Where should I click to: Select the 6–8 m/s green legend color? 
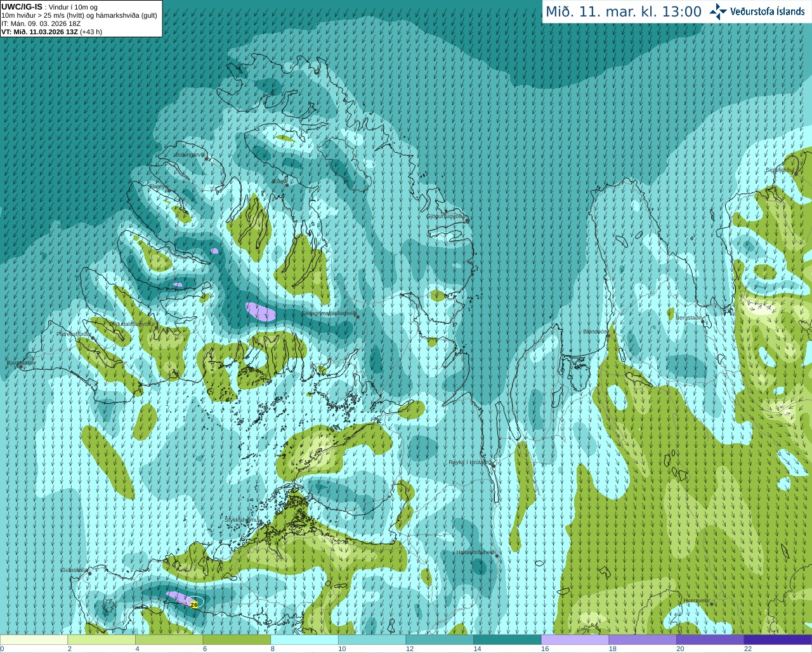(237, 640)
